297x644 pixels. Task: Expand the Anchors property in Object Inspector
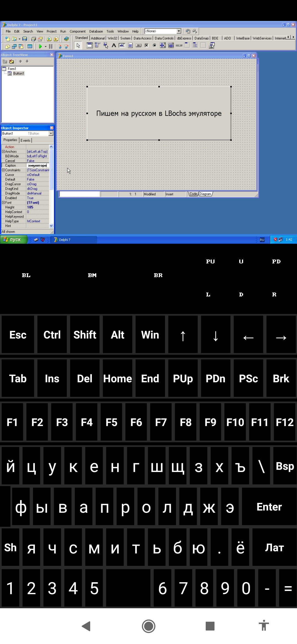(x=3, y=151)
